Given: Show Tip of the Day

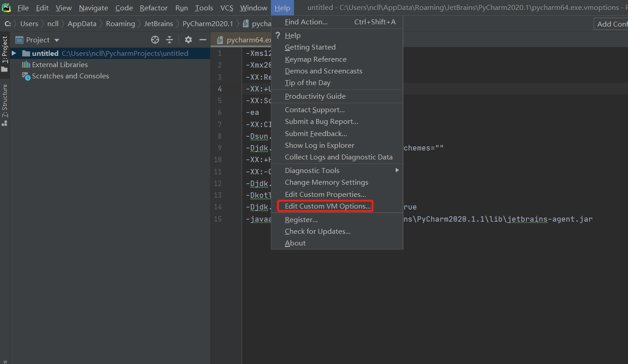Looking at the screenshot, I should coord(337,83).
